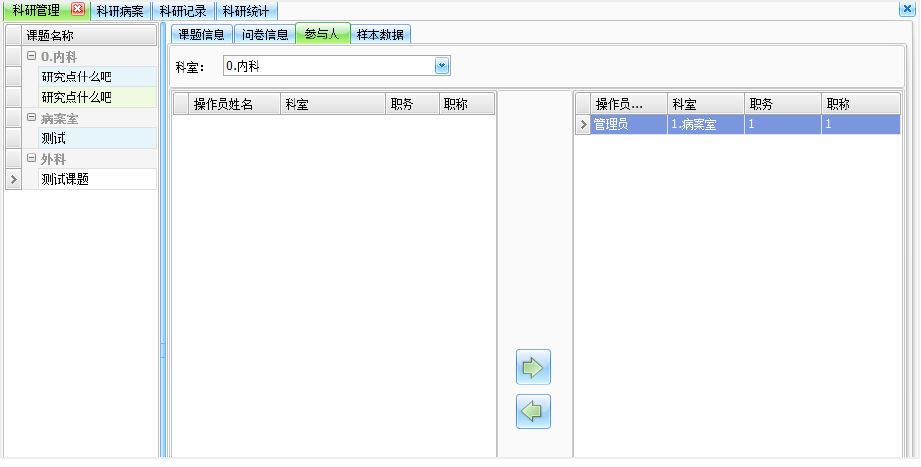
Task: Switch to the 样本数据 sub-tab
Action: [x=380, y=34]
